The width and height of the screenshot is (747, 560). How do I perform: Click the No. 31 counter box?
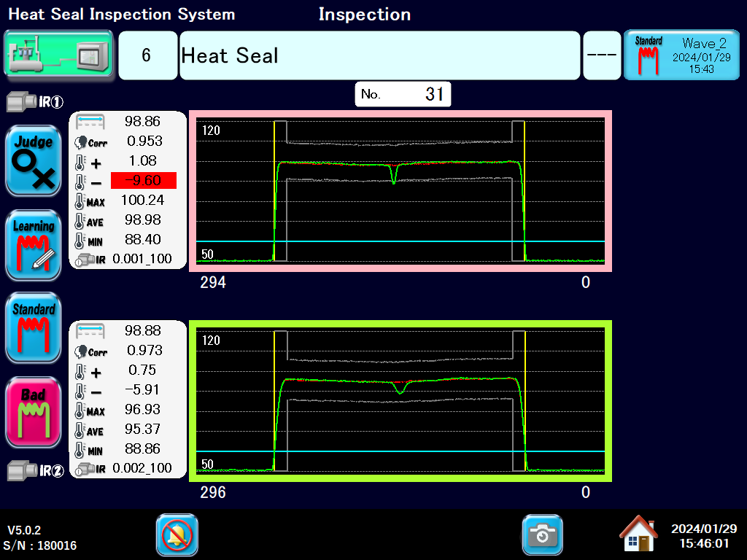point(403,94)
